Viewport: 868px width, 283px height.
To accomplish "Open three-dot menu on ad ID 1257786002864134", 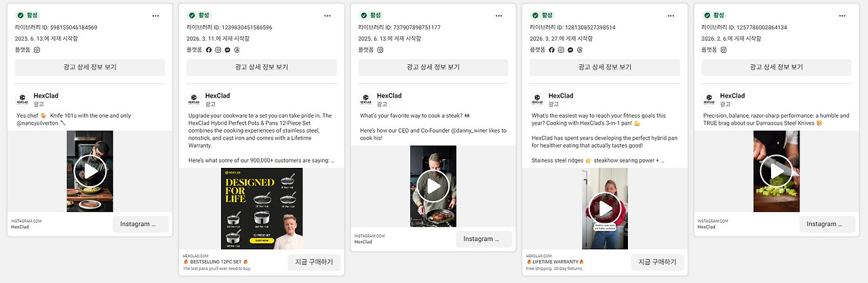I will [x=842, y=15].
